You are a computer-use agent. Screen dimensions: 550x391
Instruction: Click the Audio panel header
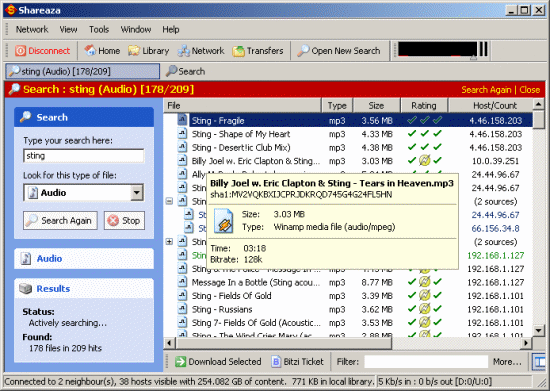click(84, 258)
